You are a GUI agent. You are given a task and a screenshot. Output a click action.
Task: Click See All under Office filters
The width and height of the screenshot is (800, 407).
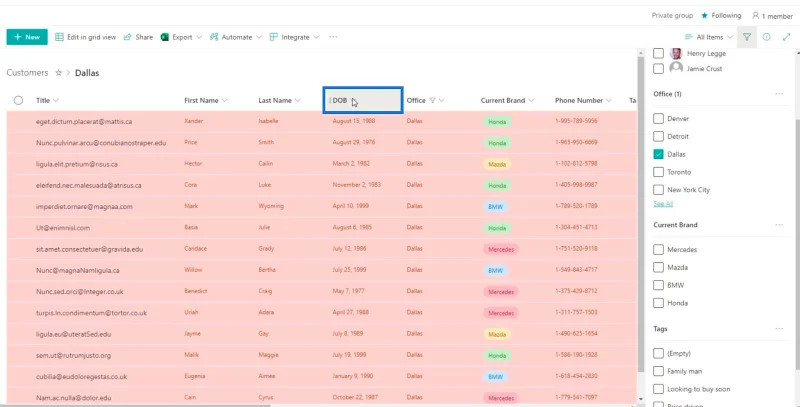663,204
